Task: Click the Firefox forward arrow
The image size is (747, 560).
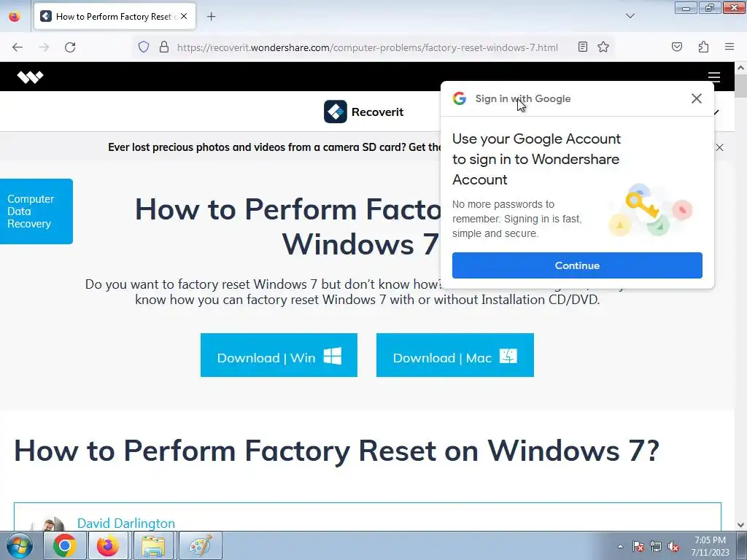Action: point(44,47)
